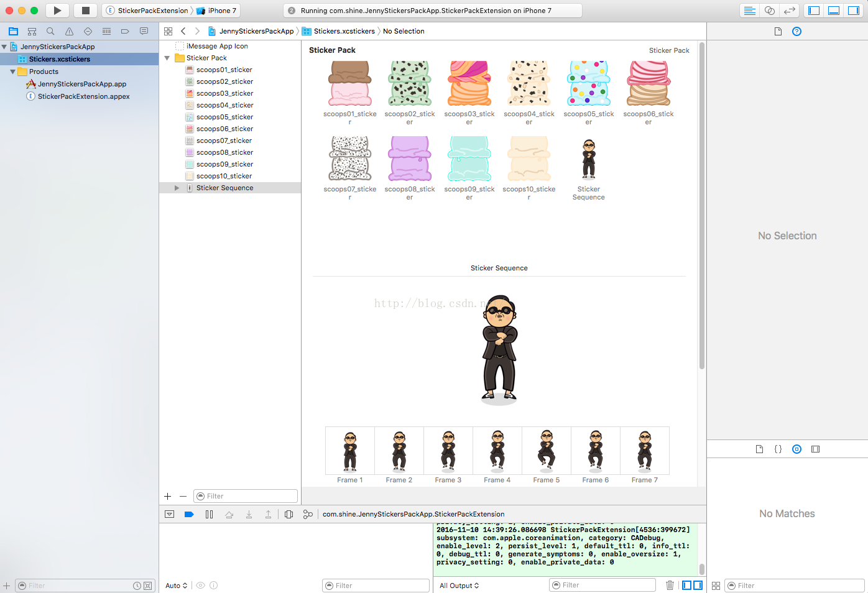The image size is (868, 593).
Task: Collapse the Sticker Pack folder
Action: click(167, 58)
